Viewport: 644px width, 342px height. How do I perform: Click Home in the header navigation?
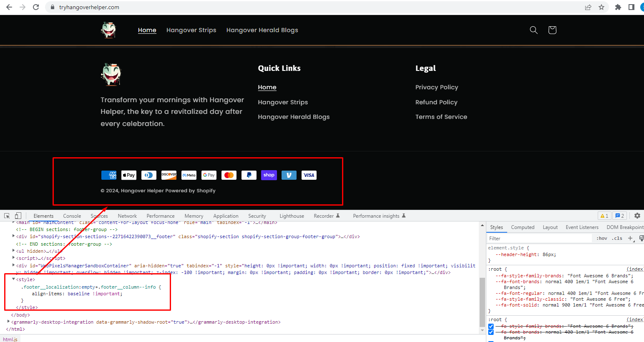(x=147, y=30)
